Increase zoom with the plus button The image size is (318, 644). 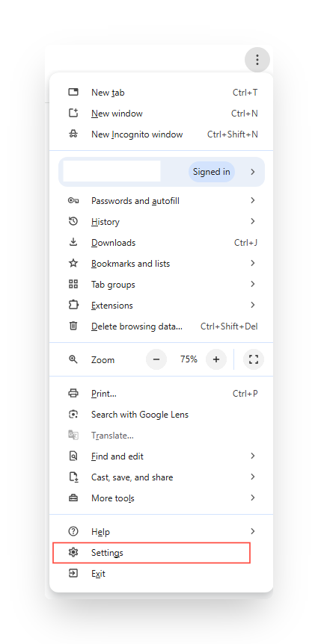(x=216, y=360)
